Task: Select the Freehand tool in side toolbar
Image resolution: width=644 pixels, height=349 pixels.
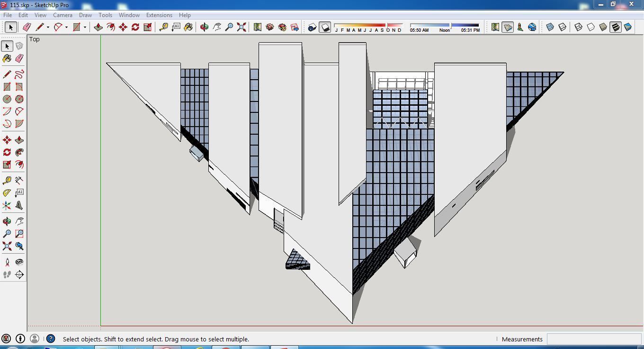Action: pyautogui.click(x=19, y=74)
